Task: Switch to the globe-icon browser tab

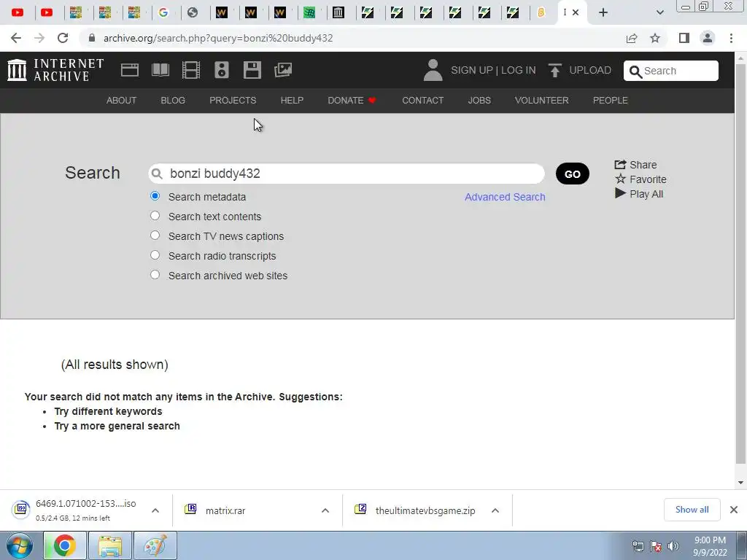Action: coord(193,12)
